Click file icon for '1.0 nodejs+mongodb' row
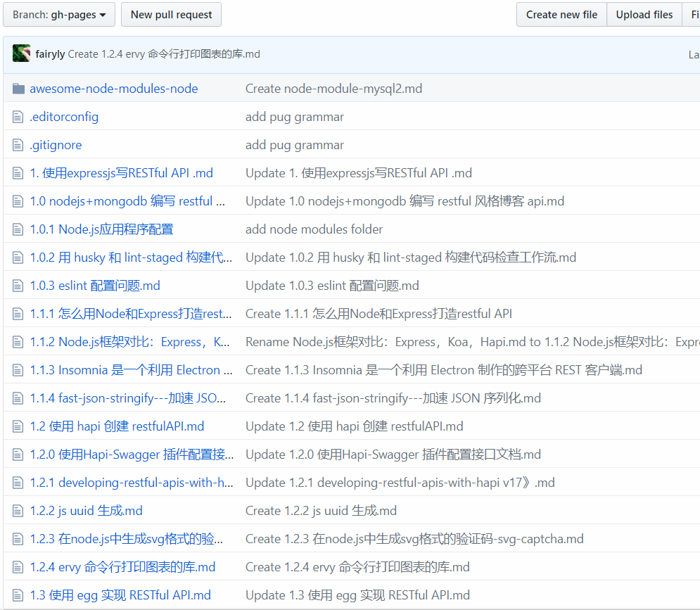The height and width of the screenshot is (610, 700). click(18, 201)
